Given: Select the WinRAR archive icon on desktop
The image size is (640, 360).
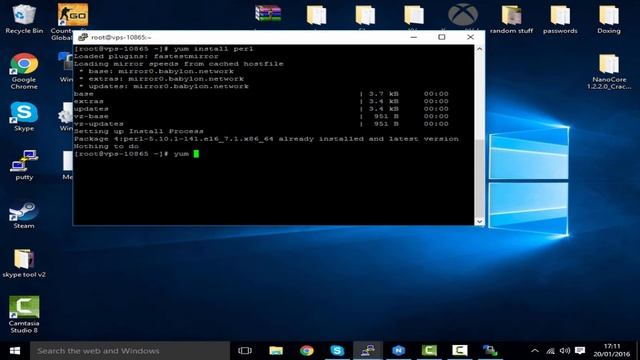Looking at the screenshot, I should click(268, 14).
